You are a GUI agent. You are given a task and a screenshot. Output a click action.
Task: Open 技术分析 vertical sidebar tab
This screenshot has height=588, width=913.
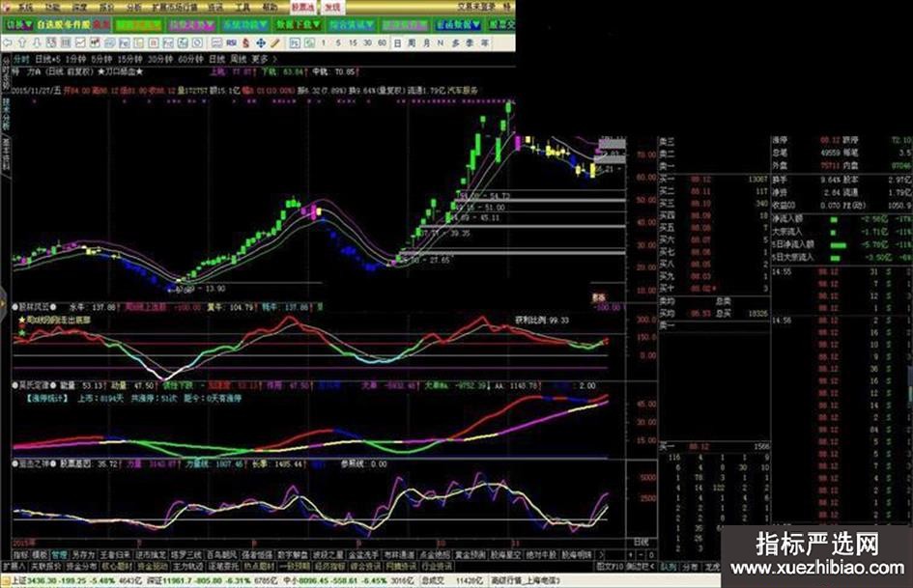[6, 114]
